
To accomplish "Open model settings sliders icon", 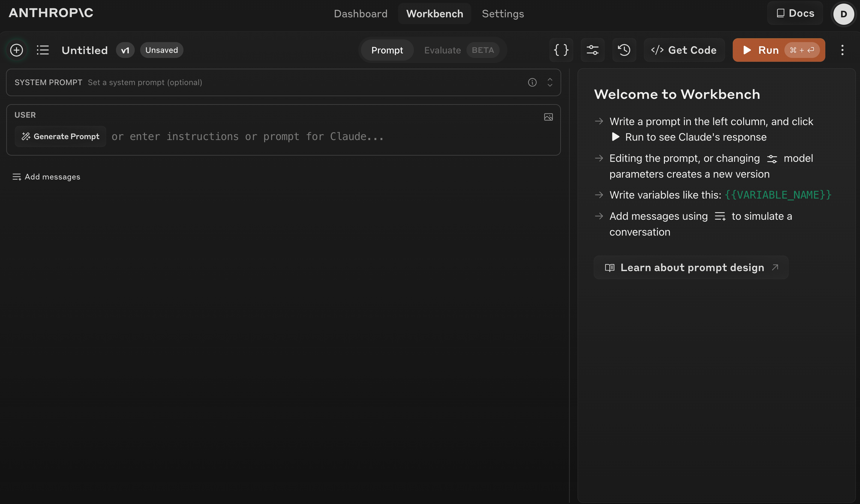I will [593, 50].
